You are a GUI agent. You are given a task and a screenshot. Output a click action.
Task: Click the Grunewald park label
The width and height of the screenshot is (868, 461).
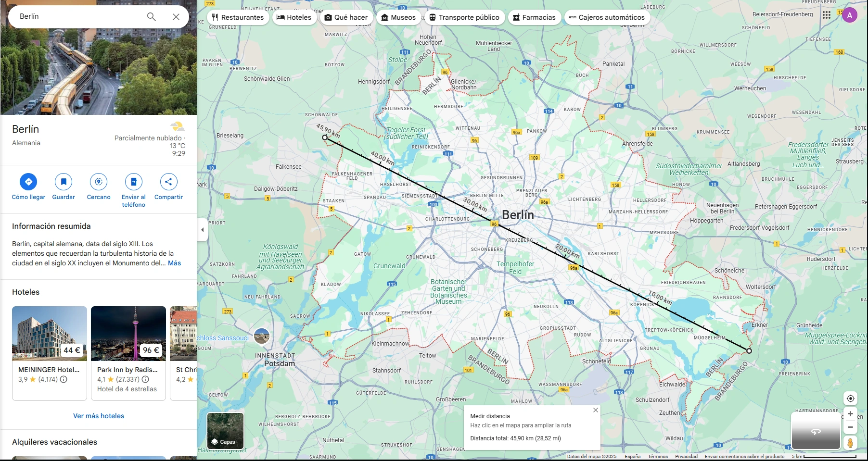point(390,266)
